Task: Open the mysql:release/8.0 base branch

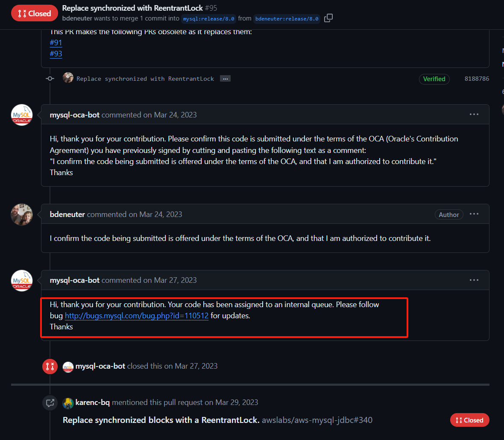Action: pos(208,19)
